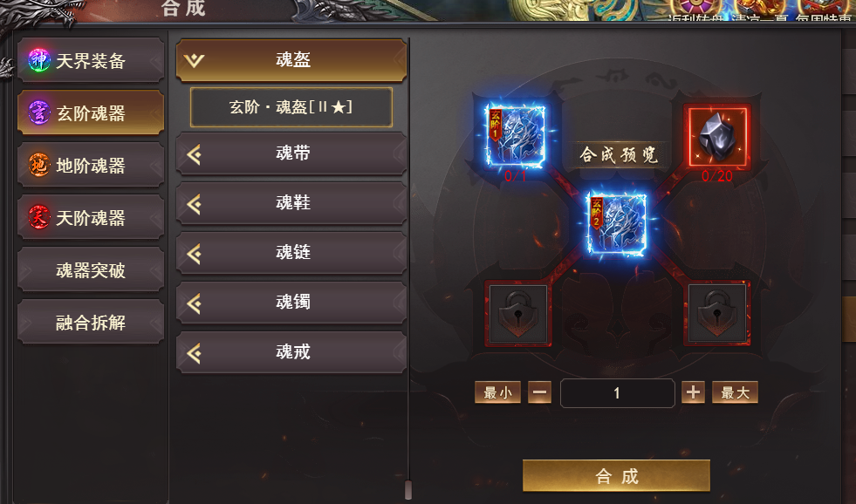Set quantity to maximum with 最大
This screenshot has width=856, height=504.
tap(735, 392)
